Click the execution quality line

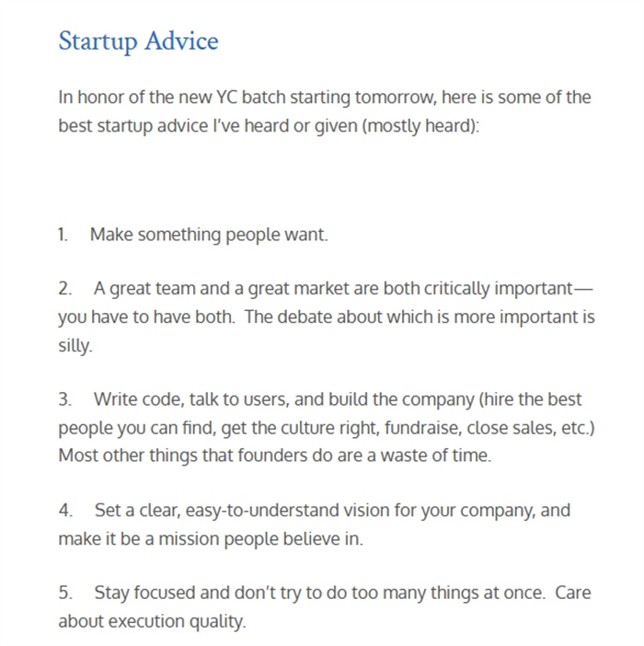click(152, 621)
